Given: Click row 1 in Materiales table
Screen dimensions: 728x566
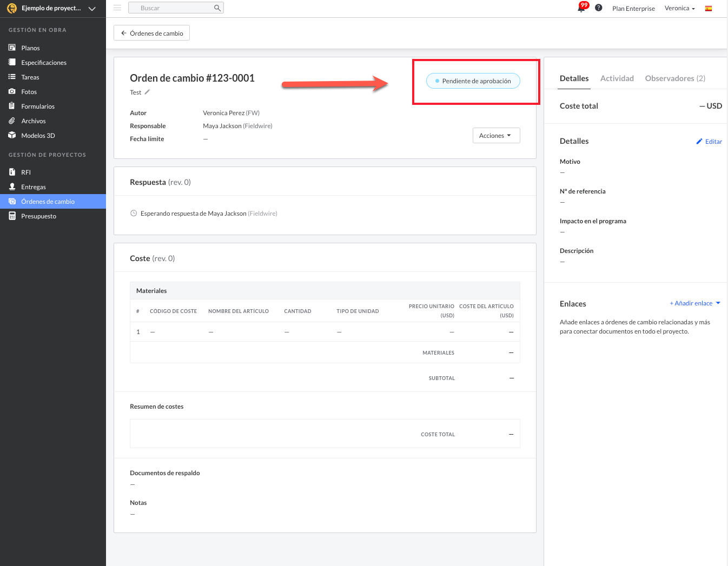Looking at the screenshot, I should click(x=325, y=332).
